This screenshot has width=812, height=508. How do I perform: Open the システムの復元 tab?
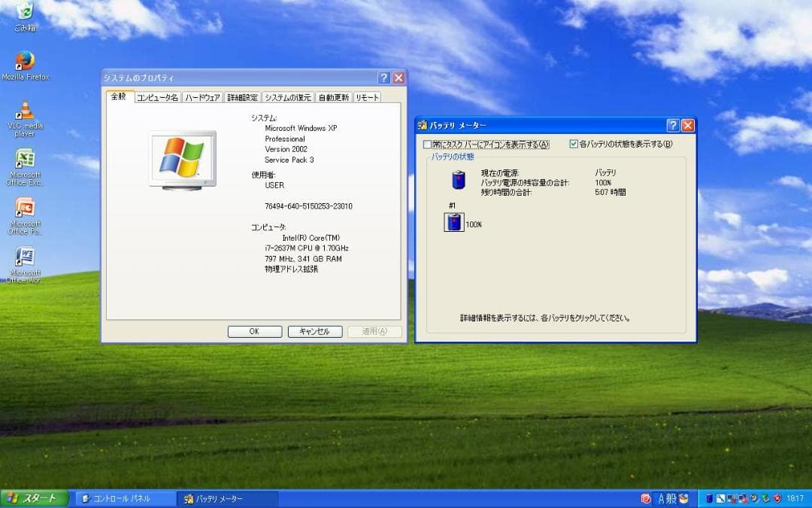pyautogui.click(x=286, y=96)
